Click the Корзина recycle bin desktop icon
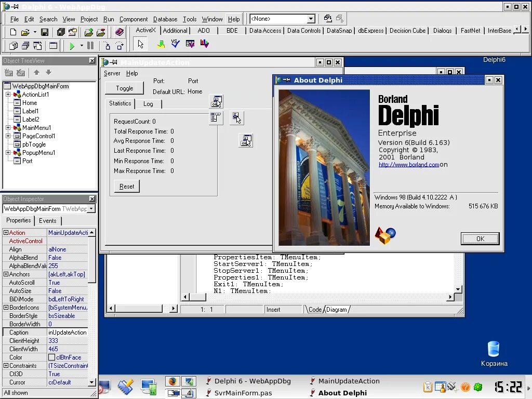 point(494,354)
